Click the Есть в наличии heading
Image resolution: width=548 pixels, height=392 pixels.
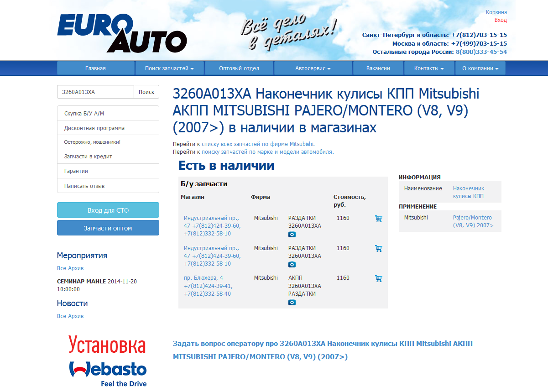click(226, 165)
